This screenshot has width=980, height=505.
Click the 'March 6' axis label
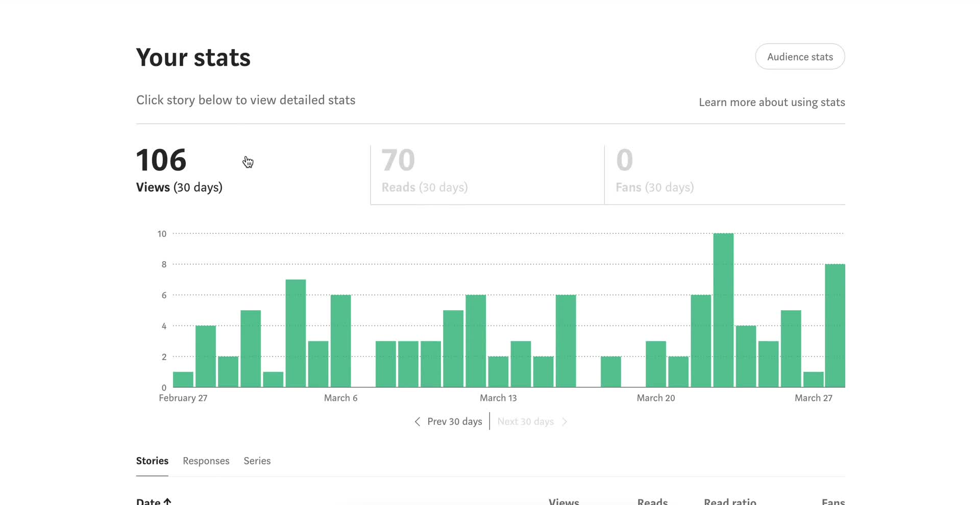340,398
